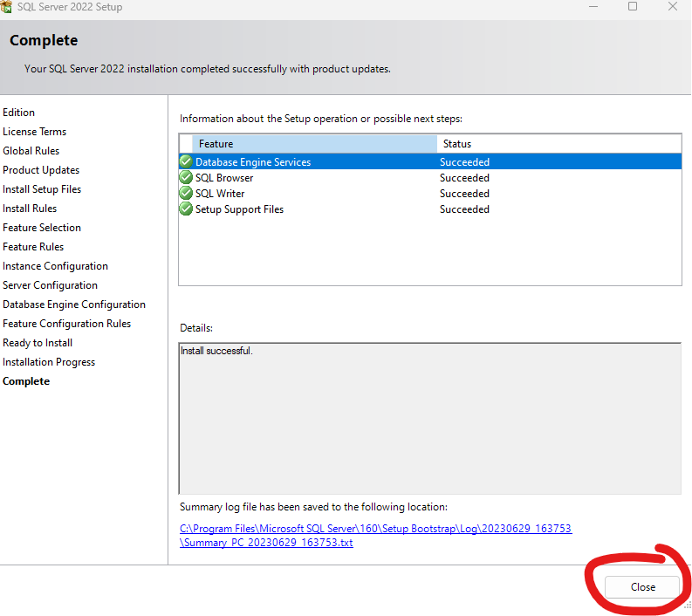This screenshot has width=692, height=616.
Task: Click the Edition step in sidebar
Action: [x=18, y=112]
